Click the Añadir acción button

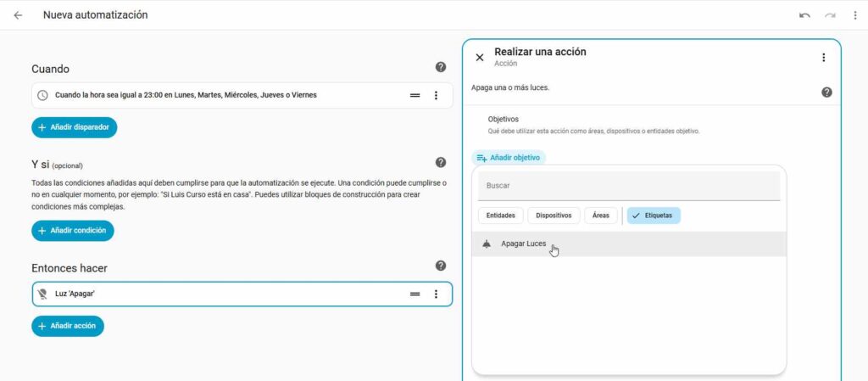[68, 326]
